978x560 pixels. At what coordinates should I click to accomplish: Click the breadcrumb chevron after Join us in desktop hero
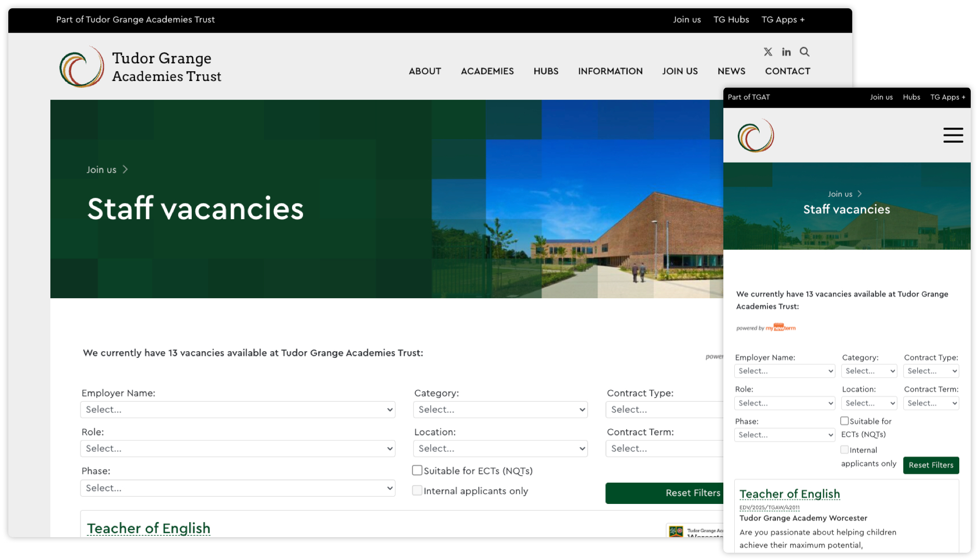pos(125,170)
